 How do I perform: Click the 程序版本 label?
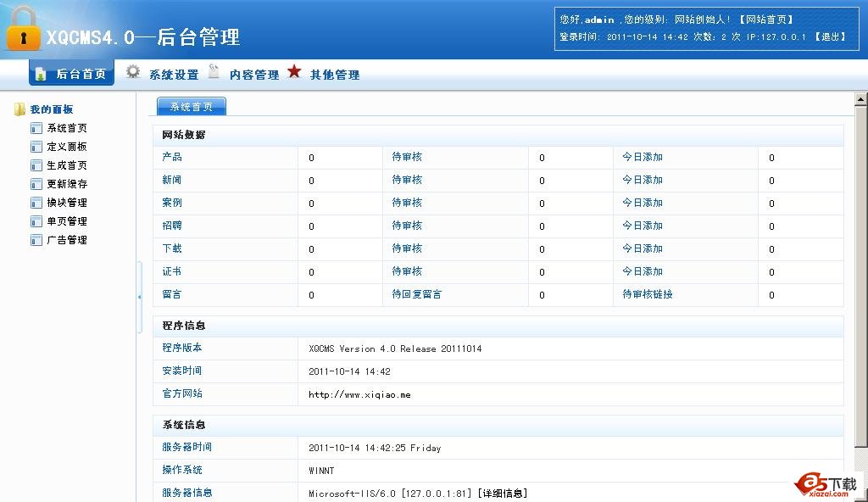tap(182, 348)
